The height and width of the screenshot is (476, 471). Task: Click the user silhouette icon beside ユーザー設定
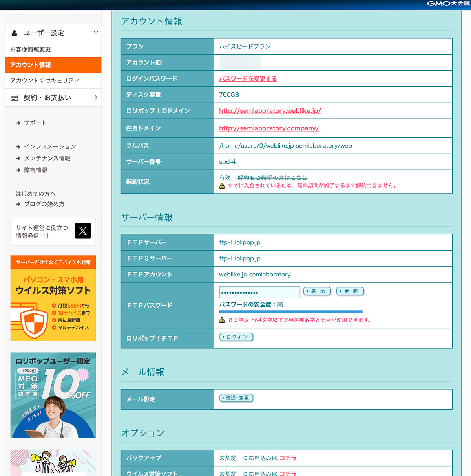[x=15, y=33]
